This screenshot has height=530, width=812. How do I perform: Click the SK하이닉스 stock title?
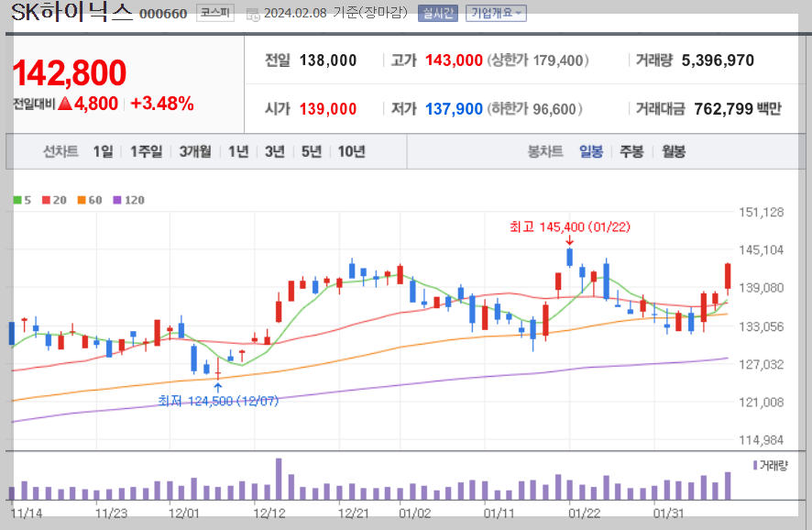[x=72, y=12]
